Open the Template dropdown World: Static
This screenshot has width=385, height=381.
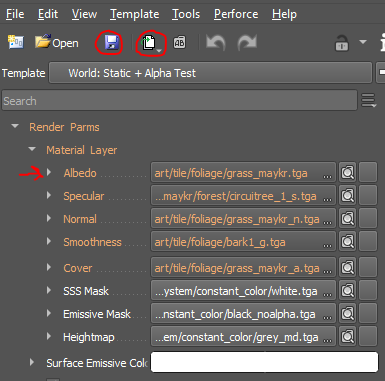210,73
